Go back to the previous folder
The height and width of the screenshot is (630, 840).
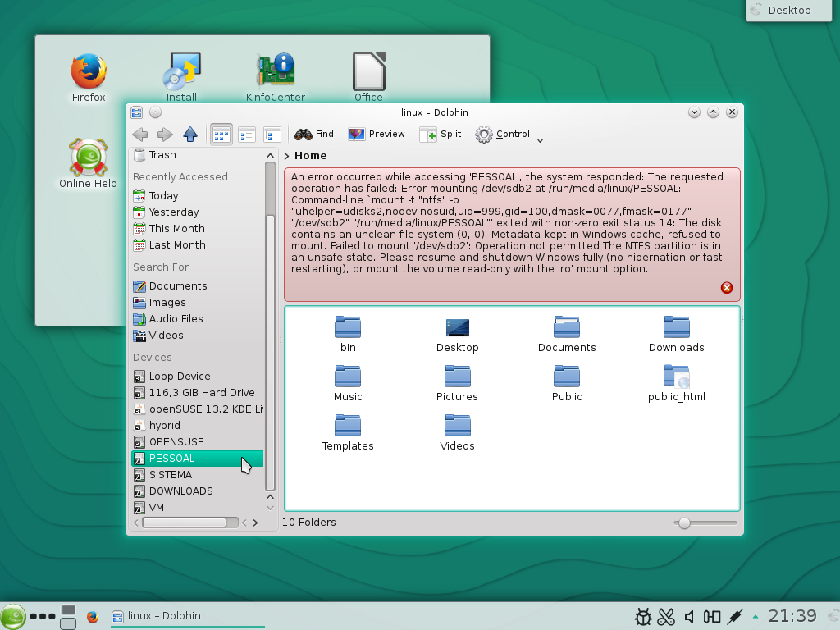pyautogui.click(x=140, y=134)
